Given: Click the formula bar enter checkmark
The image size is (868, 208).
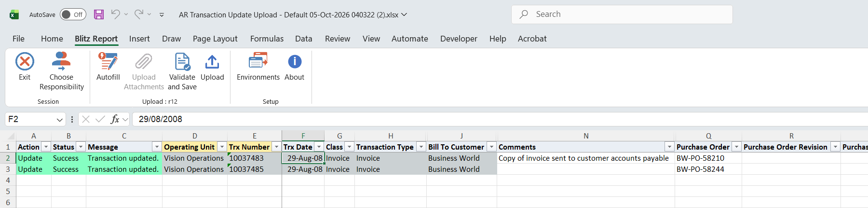Looking at the screenshot, I should [100, 119].
